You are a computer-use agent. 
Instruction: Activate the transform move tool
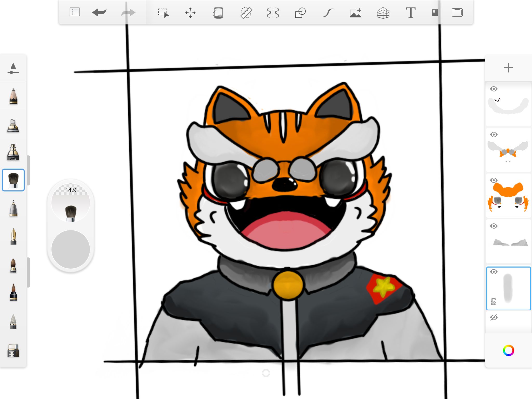pos(190,12)
